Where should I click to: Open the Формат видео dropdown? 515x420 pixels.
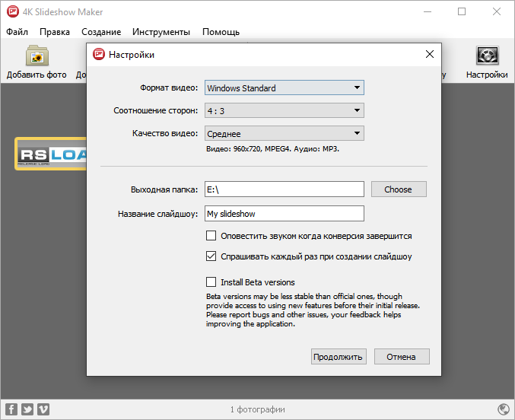pos(284,87)
